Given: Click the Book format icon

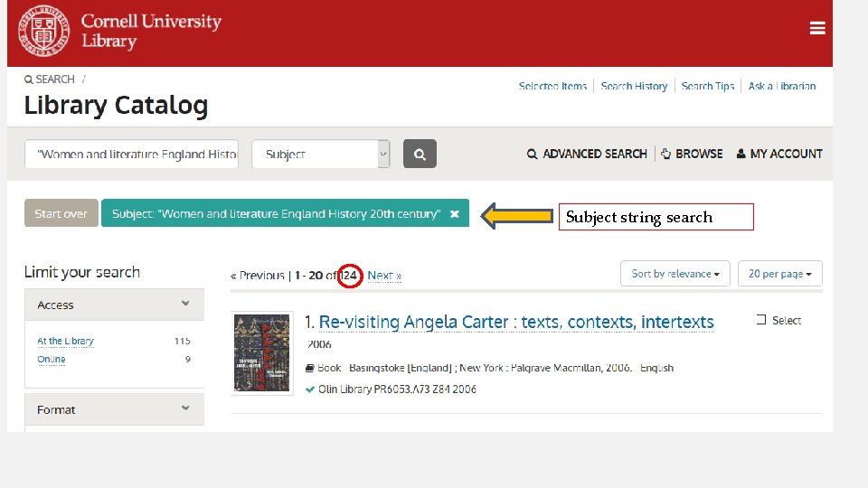Looking at the screenshot, I should pos(310,368).
